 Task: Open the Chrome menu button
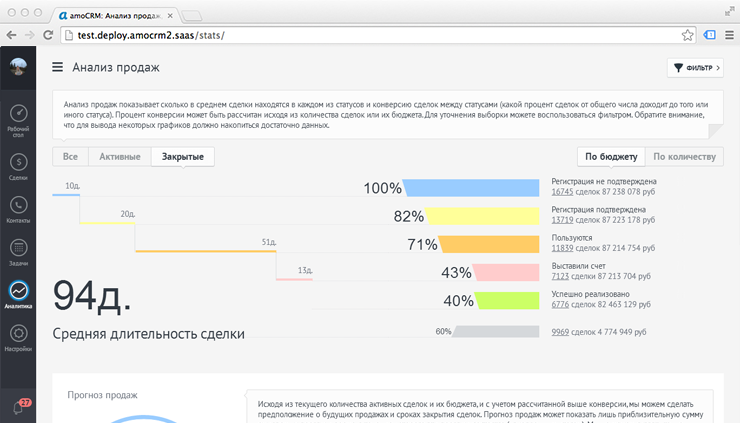click(x=728, y=34)
